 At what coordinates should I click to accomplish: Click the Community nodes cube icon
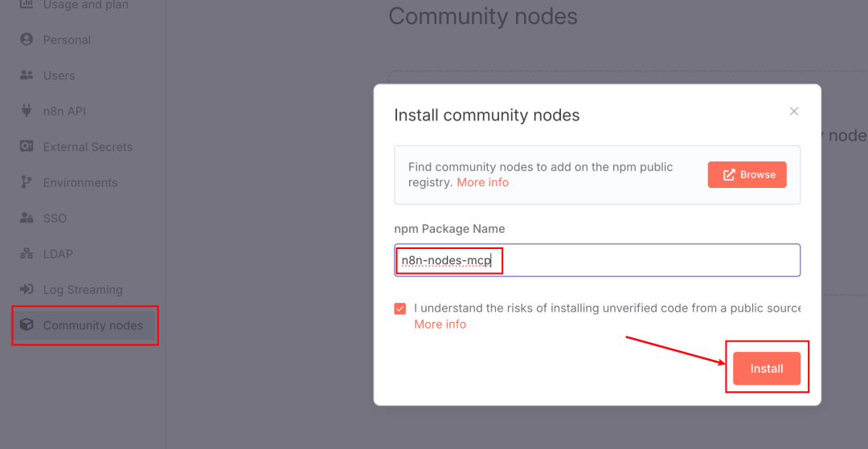[x=26, y=325]
